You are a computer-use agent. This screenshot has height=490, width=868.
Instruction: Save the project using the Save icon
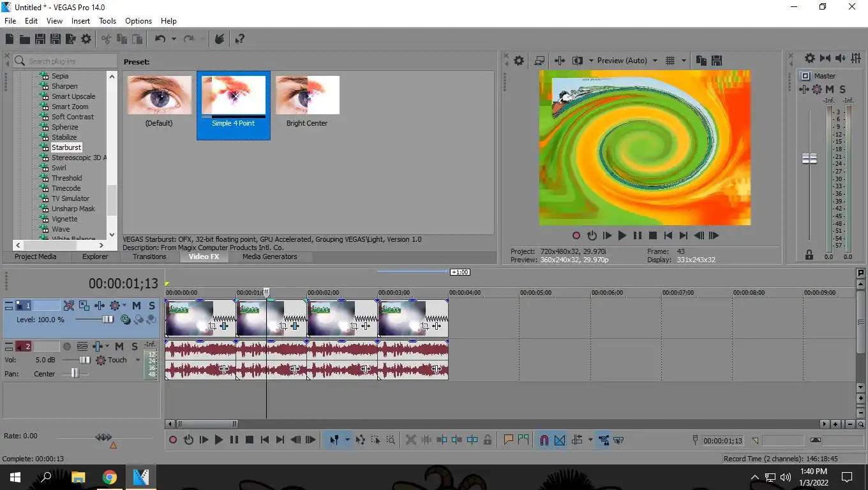click(x=40, y=40)
